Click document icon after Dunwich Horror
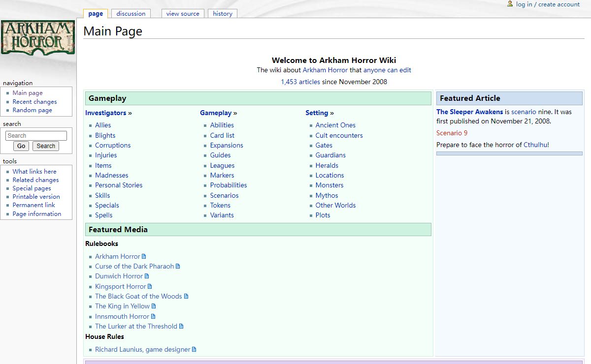This screenshot has height=364, width=591. pyautogui.click(x=147, y=276)
